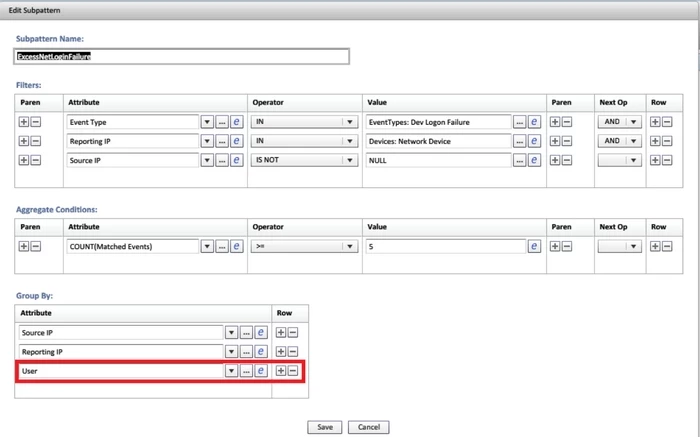
Task: Open IN operator dropdown for Event Type
Action: [x=304, y=122]
